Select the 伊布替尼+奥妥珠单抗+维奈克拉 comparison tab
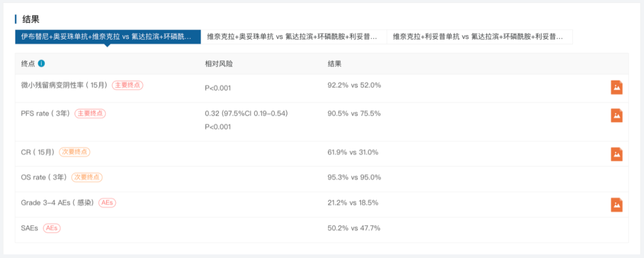This screenshot has height=258, width=644. point(107,37)
